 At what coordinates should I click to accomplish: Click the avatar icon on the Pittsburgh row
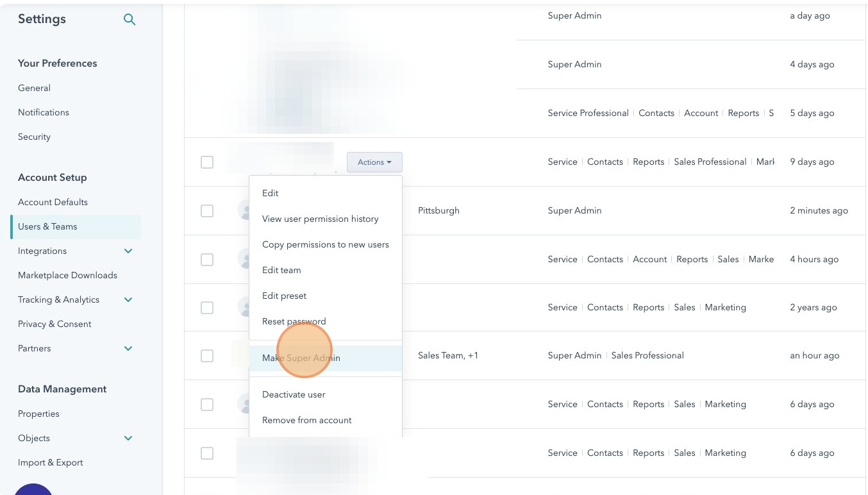coord(247,210)
